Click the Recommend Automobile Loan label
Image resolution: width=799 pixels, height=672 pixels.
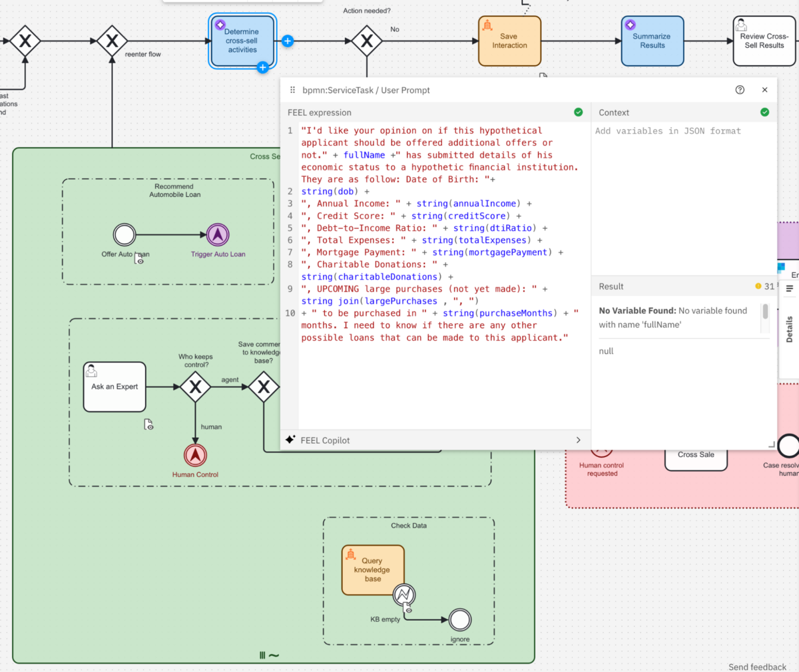174,191
